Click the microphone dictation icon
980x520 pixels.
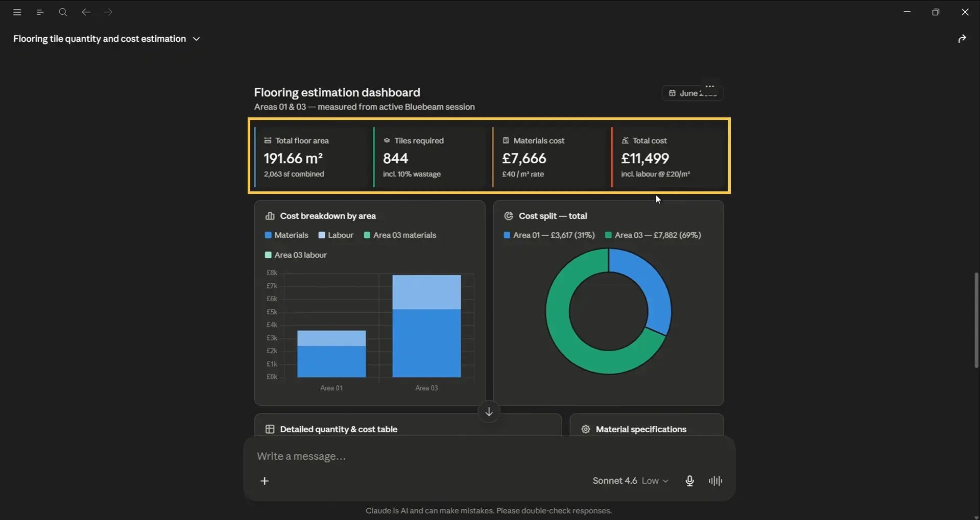[689, 481]
